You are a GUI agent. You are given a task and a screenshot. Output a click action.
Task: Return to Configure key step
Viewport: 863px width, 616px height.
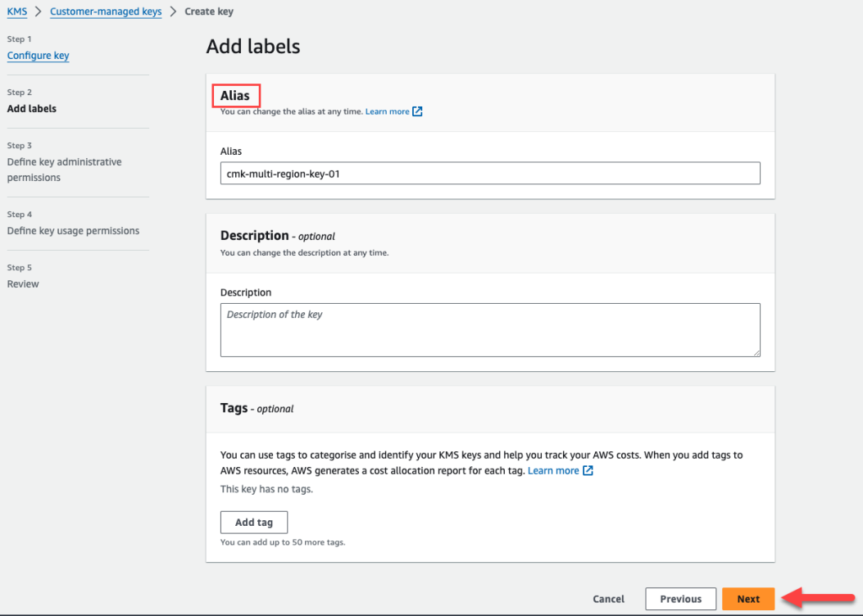[x=38, y=56]
